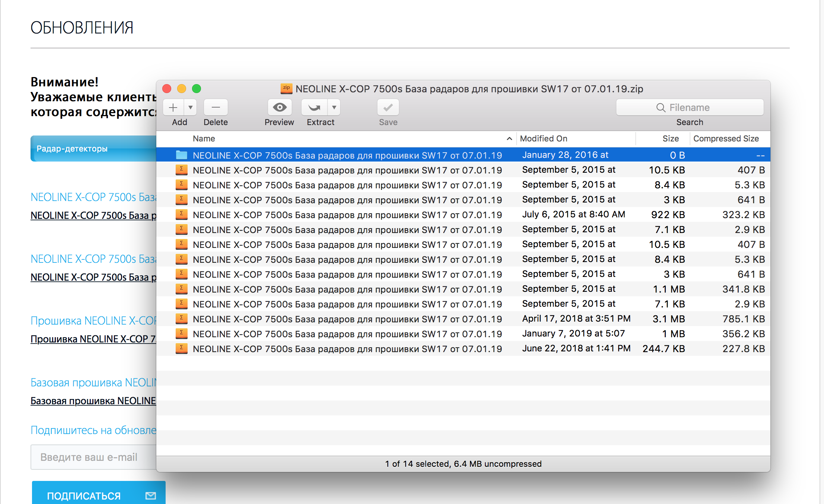Select the file dated July 6, 2015

click(x=463, y=214)
